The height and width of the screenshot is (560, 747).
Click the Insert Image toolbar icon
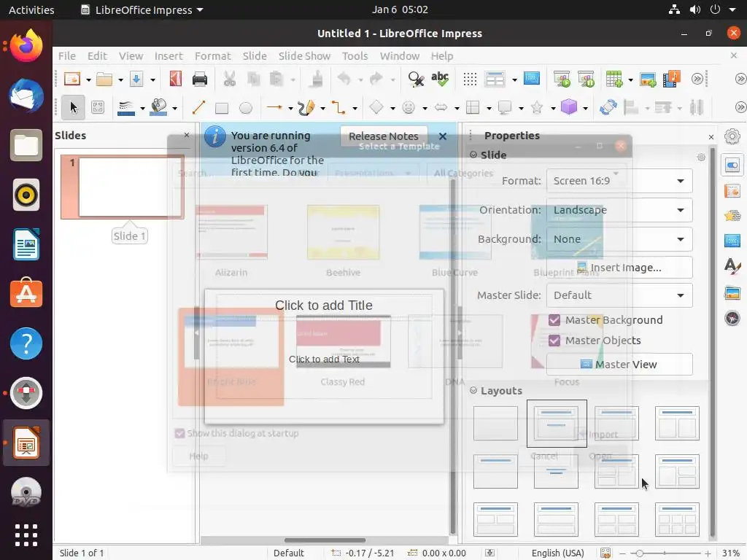[x=648, y=79]
